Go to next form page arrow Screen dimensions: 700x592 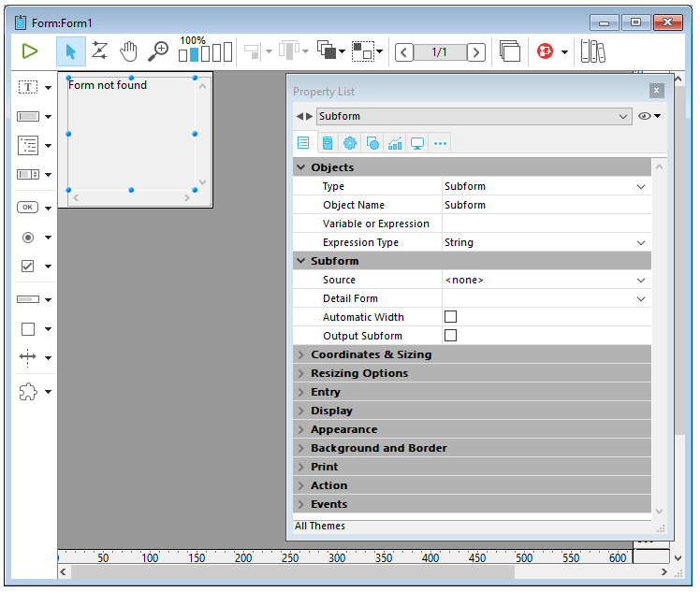(476, 52)
